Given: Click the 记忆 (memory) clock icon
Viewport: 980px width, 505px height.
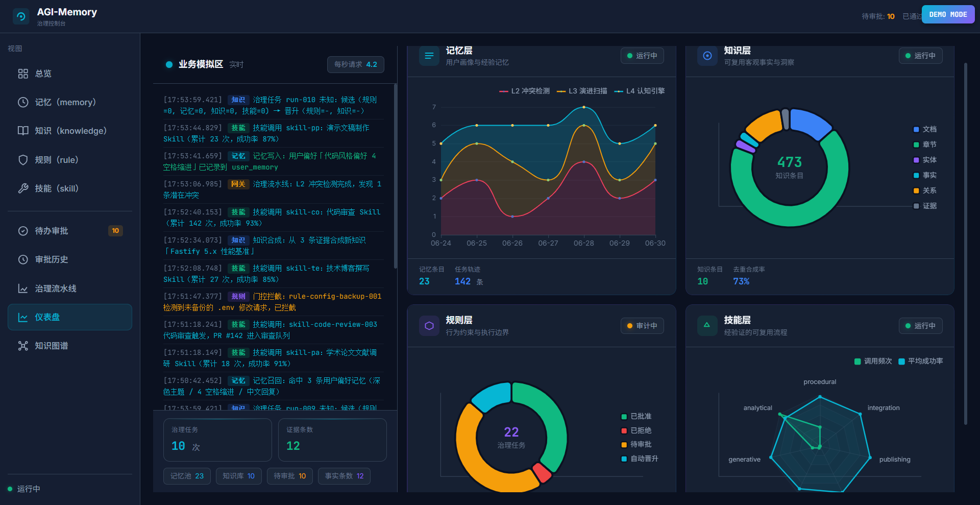Looking at the screenshot, I should coord(23,102).
